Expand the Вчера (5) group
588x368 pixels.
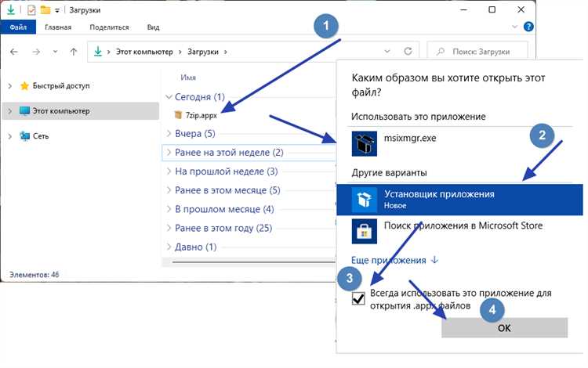click(x=169, y=133)
